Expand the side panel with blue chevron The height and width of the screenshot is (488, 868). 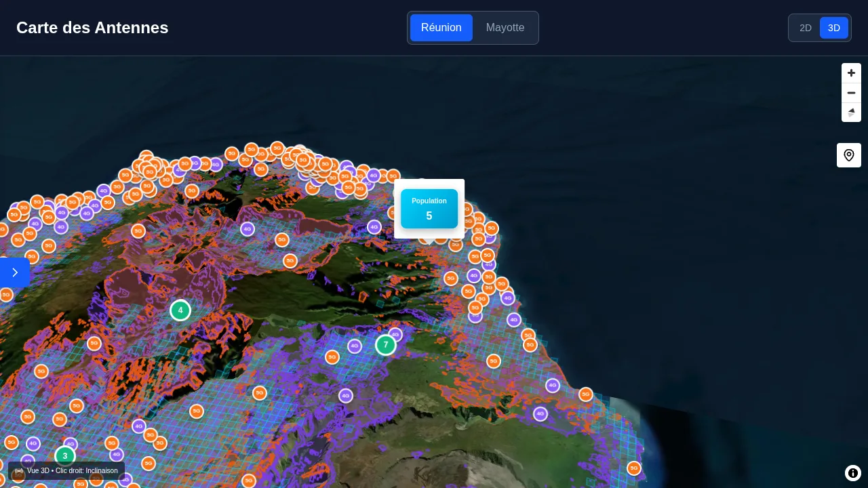tap(14, 272)
